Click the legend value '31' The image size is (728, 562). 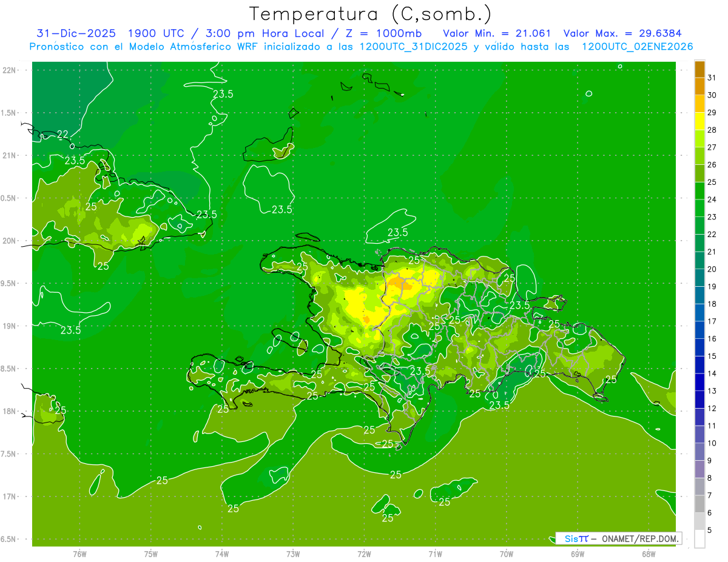point(712,78)
